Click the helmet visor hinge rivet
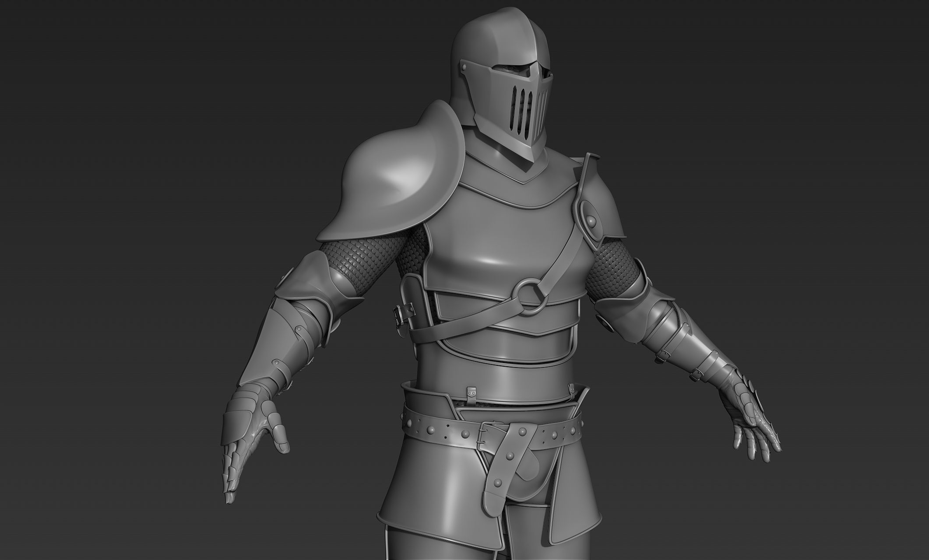 464,66
